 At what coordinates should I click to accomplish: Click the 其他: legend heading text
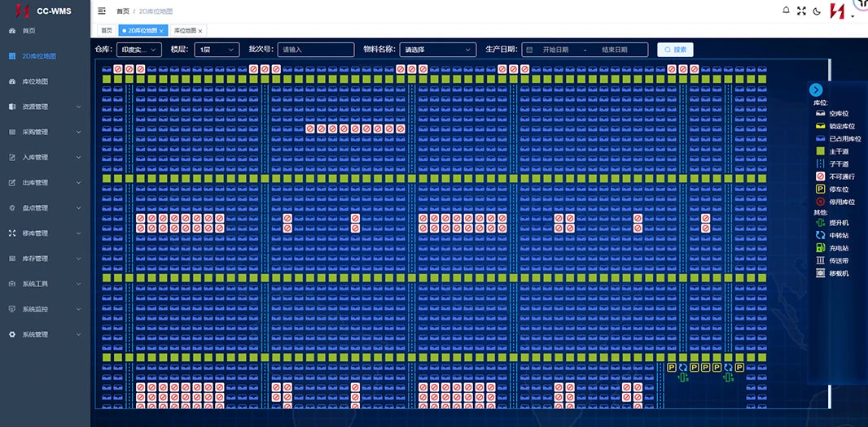click(x=821, y=212)
